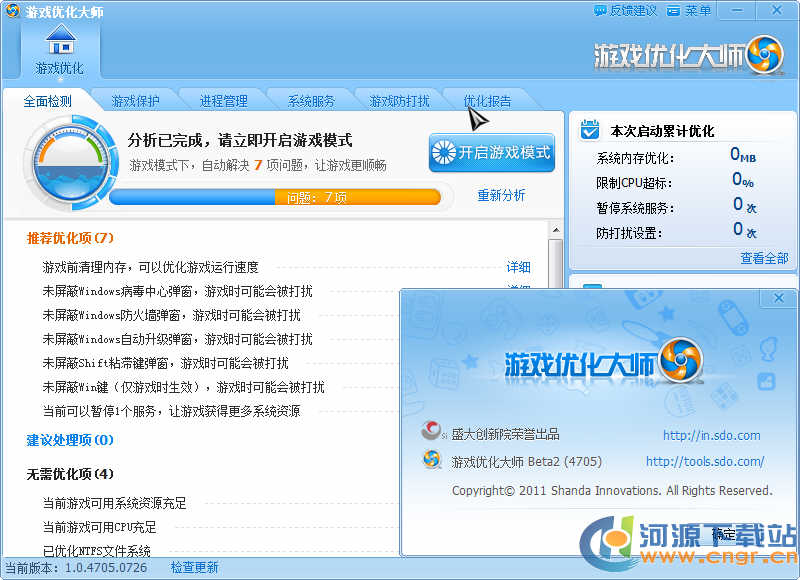Click the circular performance gauge
The width and height of the screenshot is (800, 580).
pyautogui.click(x=71, y=162)
